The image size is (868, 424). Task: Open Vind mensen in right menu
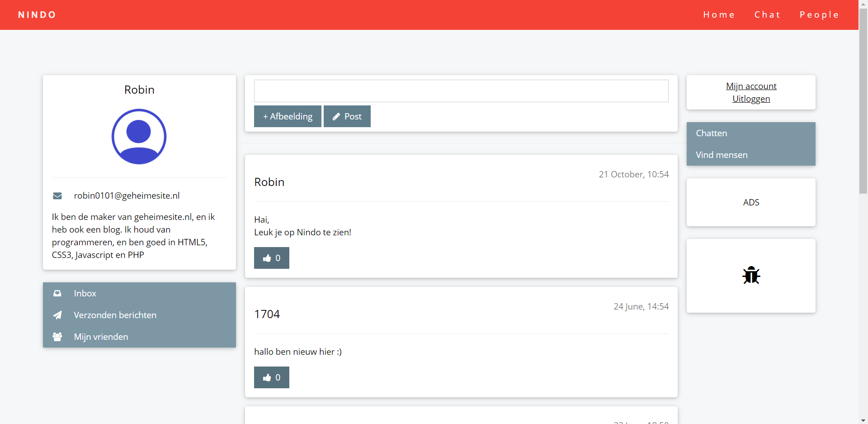click(751, 155)
